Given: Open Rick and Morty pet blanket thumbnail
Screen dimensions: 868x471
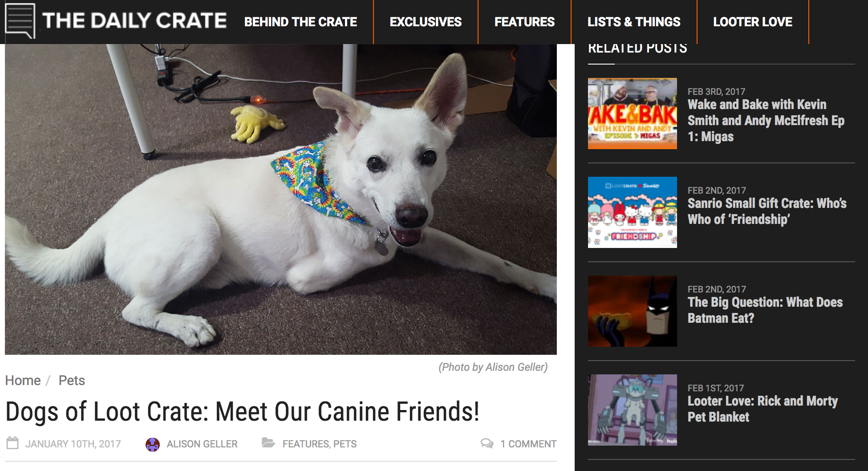Looking at the screenshot, I should point(633,410).
